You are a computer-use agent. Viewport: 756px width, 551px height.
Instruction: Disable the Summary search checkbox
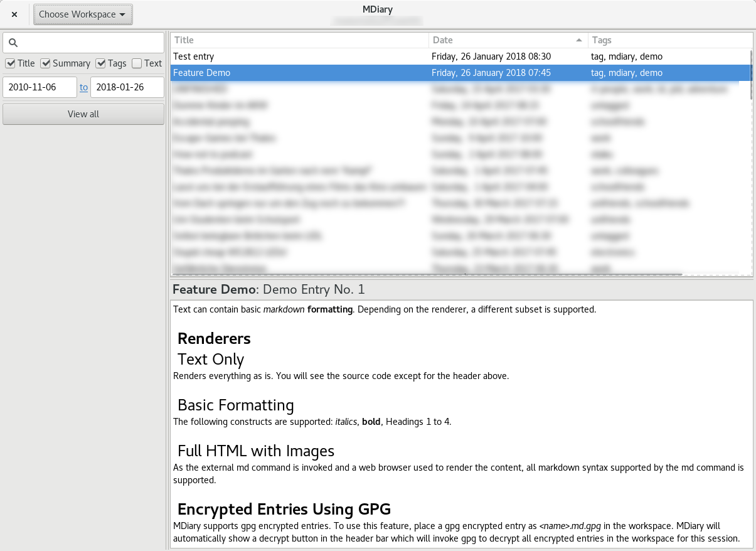click(x=45, y=63)
